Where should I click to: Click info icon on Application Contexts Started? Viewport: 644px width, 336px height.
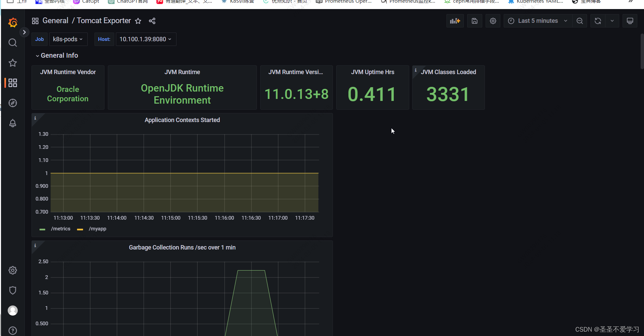[35, 118]
